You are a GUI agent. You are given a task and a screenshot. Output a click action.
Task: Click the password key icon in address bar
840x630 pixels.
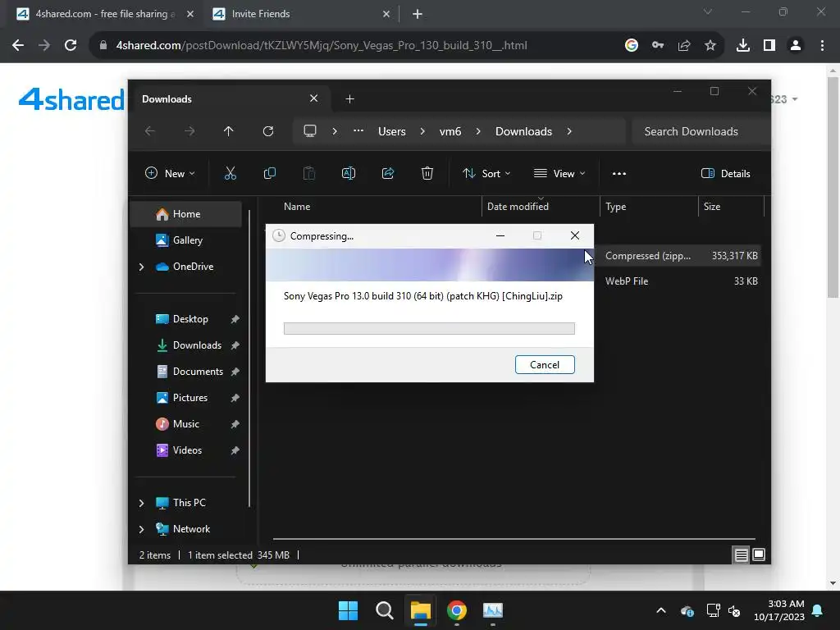tap(658, 46)
